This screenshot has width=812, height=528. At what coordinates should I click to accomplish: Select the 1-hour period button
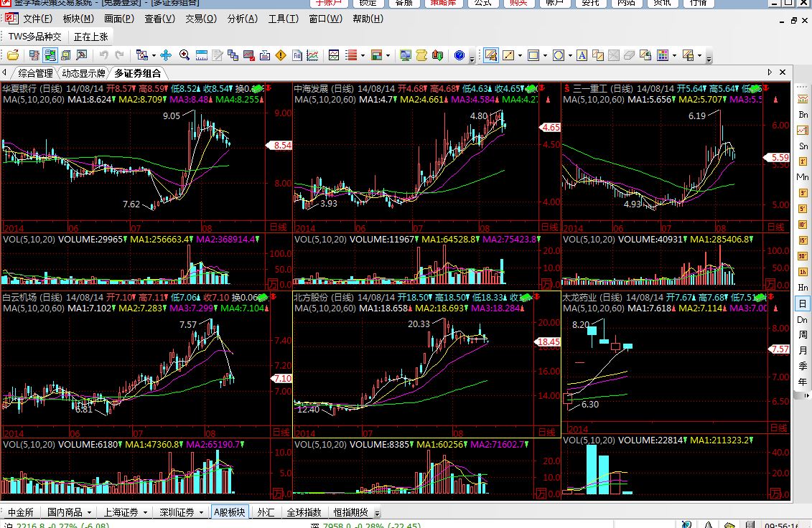[x=803, y=272]
